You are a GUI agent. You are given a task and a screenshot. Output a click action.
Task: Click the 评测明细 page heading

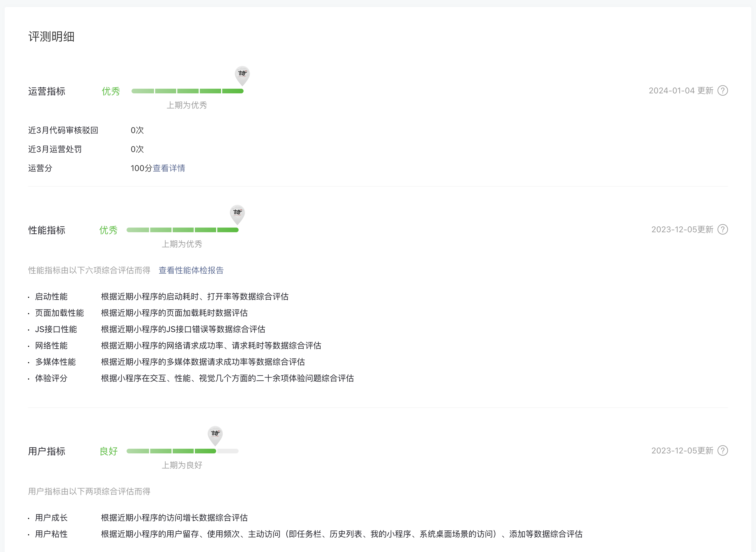[x=51, y=36]
